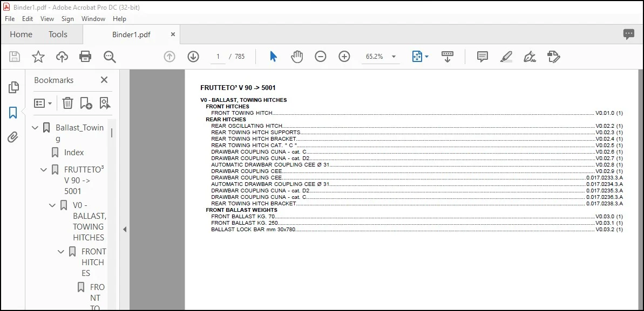The image size is (644, 311).
Task: Click the Fit page view icon
Action: (x=417, y=57)
